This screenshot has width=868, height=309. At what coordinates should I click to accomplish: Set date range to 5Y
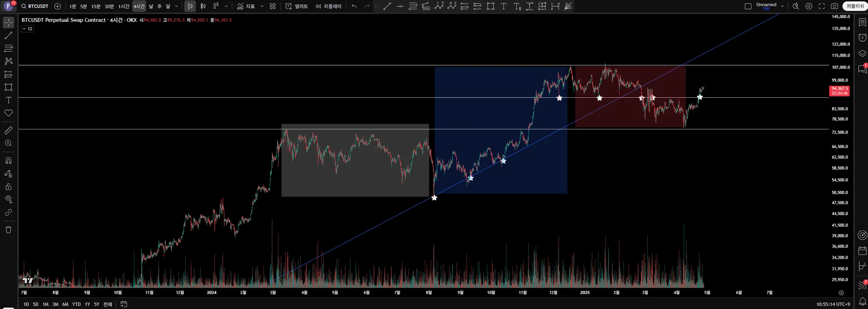[x=96, y=304]
